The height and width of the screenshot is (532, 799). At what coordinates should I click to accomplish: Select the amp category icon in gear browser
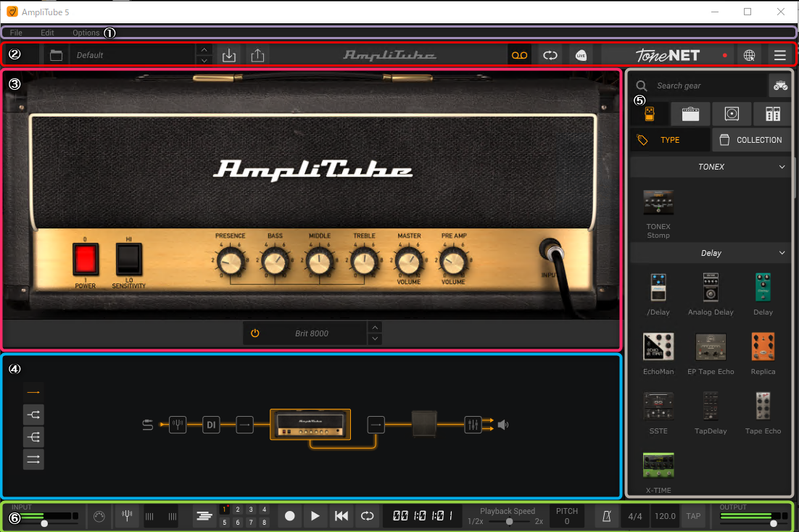click(690, 114)
